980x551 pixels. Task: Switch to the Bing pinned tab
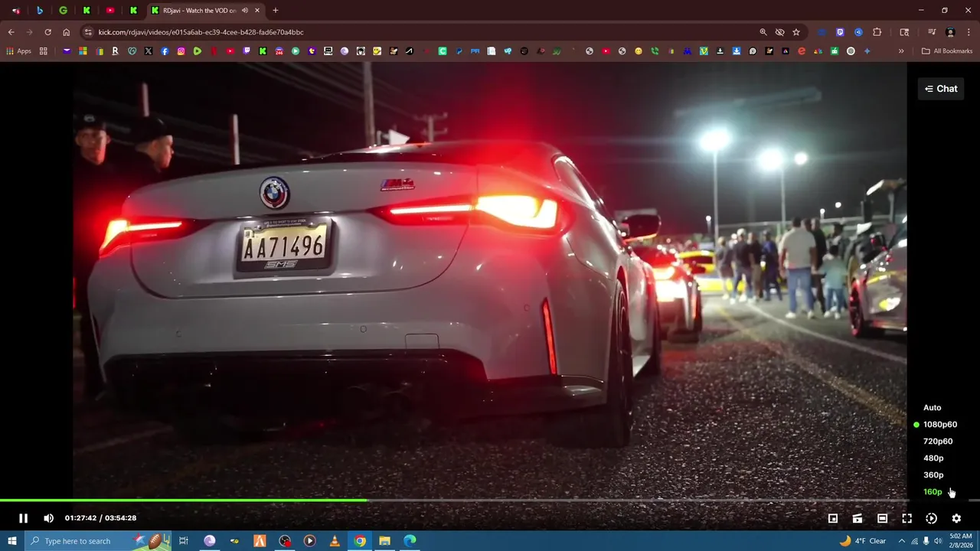[x=39, y=11]
